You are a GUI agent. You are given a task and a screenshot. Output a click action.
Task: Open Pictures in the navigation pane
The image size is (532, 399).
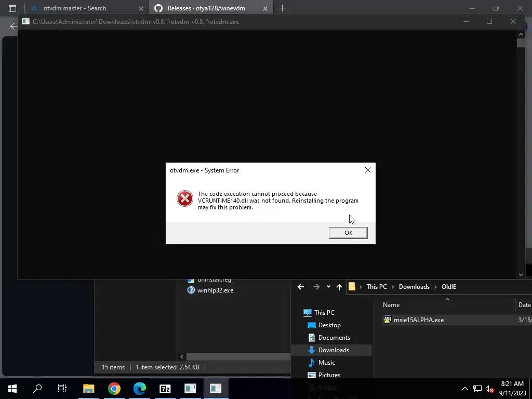pyautogui.click(x=329, y=375)
